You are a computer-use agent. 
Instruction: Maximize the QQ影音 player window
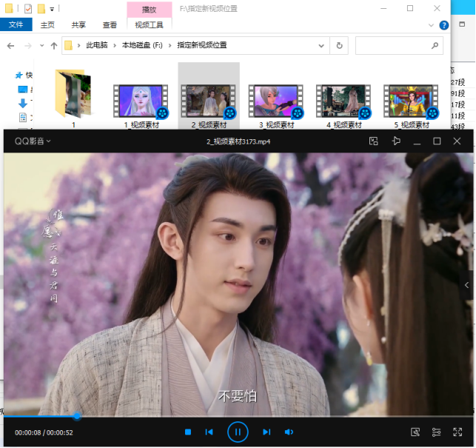click(x=437, y=141)
